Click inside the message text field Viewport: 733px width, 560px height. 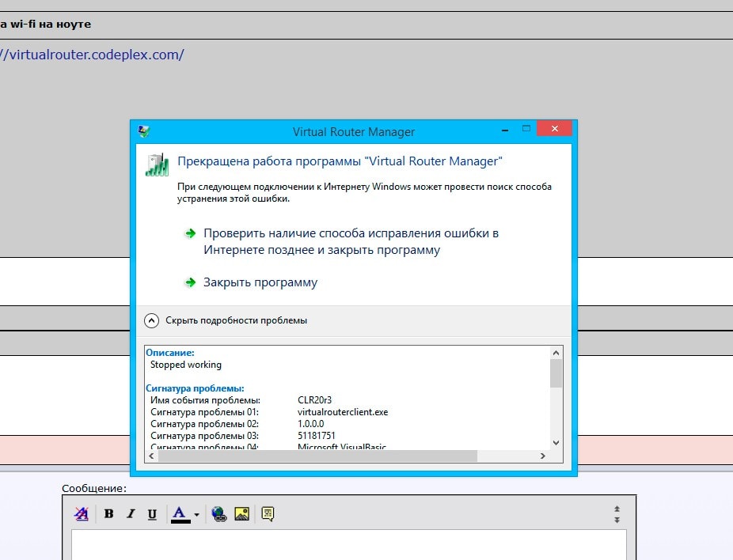pyautogui.click(x=348, y=545)
